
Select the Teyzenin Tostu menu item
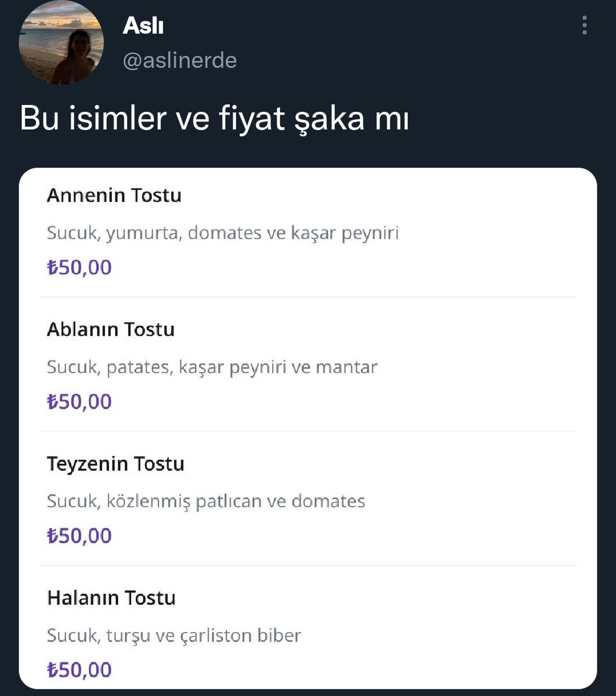tap(115, 464)
